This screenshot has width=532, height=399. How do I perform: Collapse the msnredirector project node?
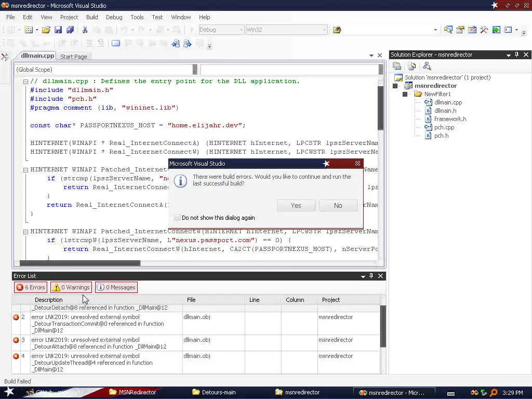coord(395,86)
